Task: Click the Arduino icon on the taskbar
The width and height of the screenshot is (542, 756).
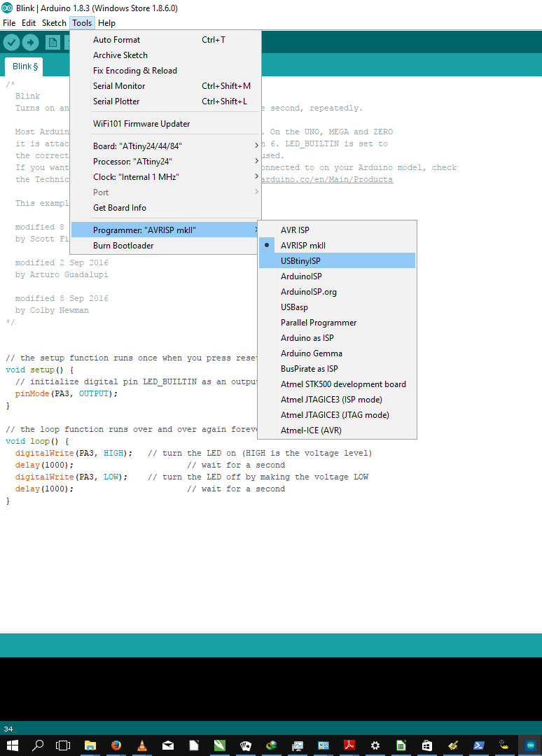Action: 530,745
